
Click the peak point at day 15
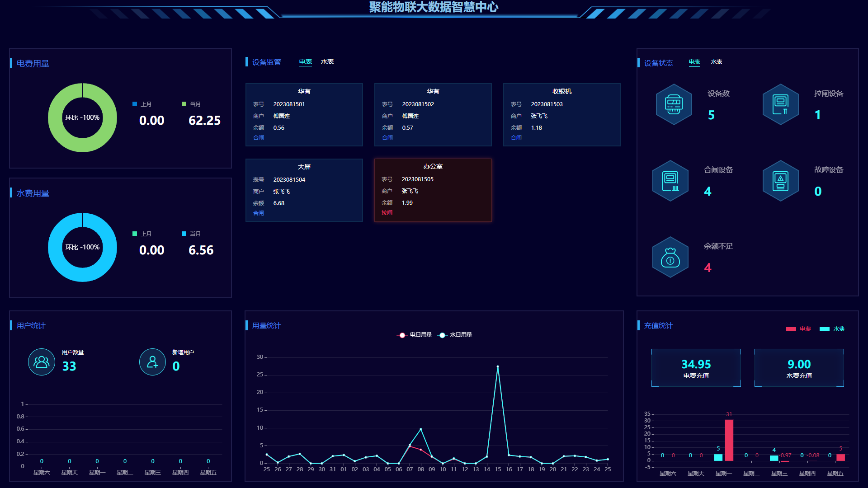point(498,367)
